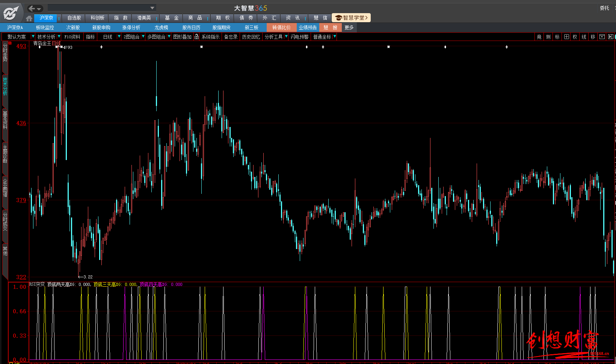This screenshot has width=616, height=364.
Task: Open 龙虎榜 submenu item
Action: coord(161,27)
